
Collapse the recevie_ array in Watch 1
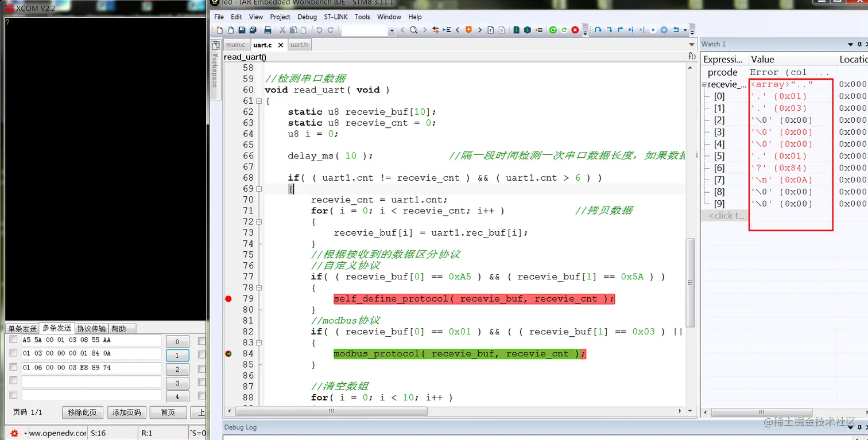tap(704, 84)
